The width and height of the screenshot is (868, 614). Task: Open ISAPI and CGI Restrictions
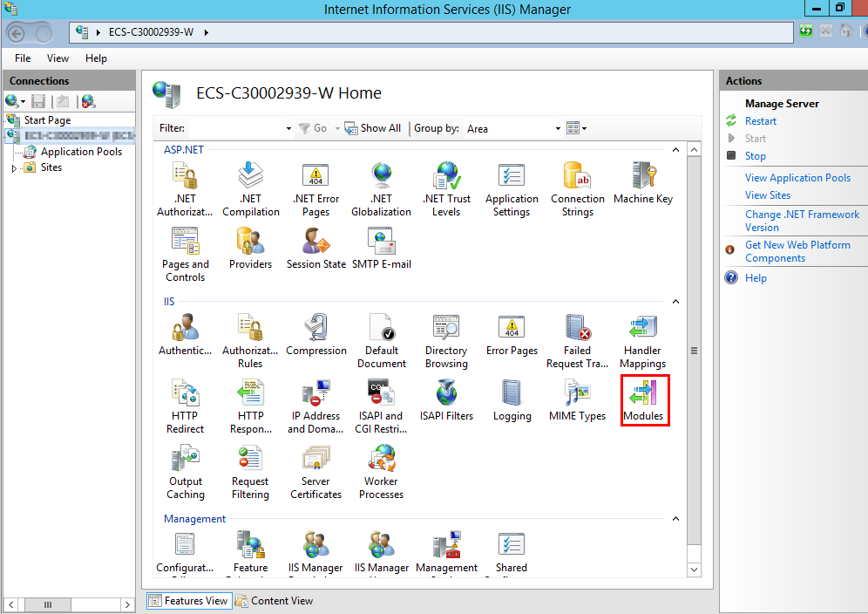(x=381, y=406)
